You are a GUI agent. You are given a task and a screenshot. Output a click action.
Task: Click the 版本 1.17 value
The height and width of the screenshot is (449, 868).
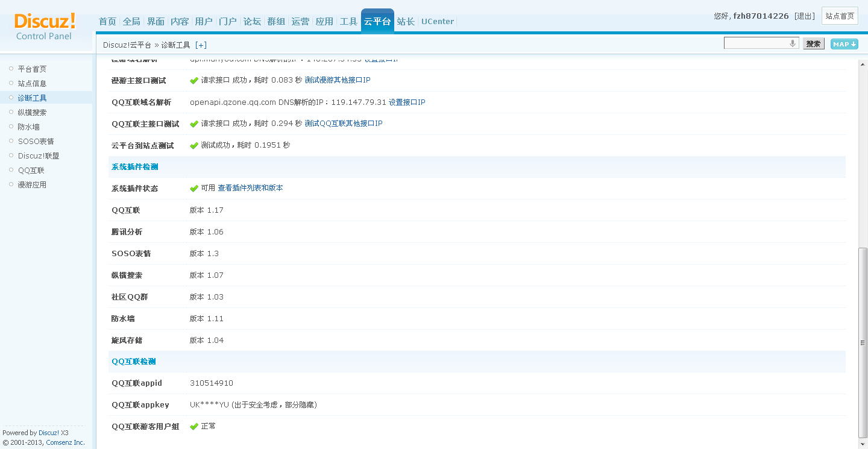pos(207,210)
